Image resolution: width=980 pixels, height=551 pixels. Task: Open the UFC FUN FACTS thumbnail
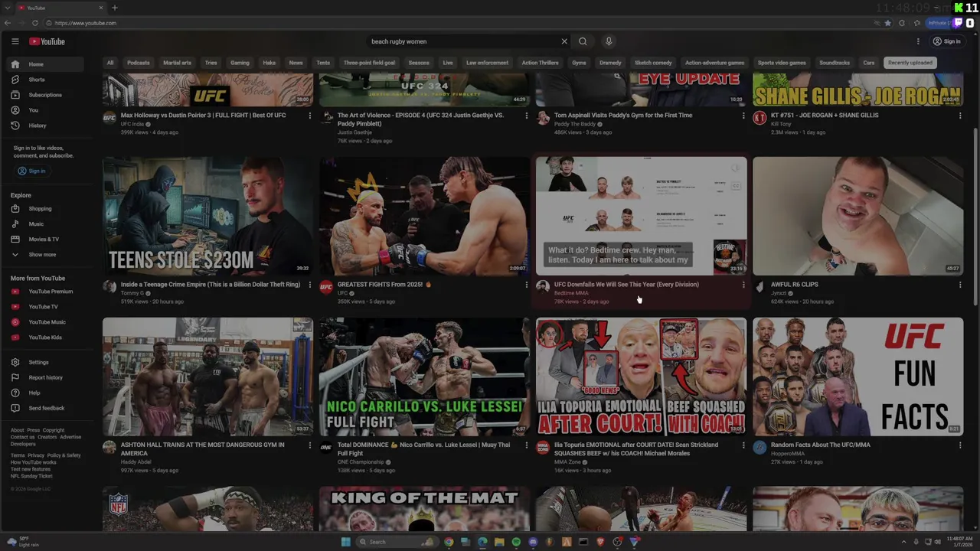(857, 377)
